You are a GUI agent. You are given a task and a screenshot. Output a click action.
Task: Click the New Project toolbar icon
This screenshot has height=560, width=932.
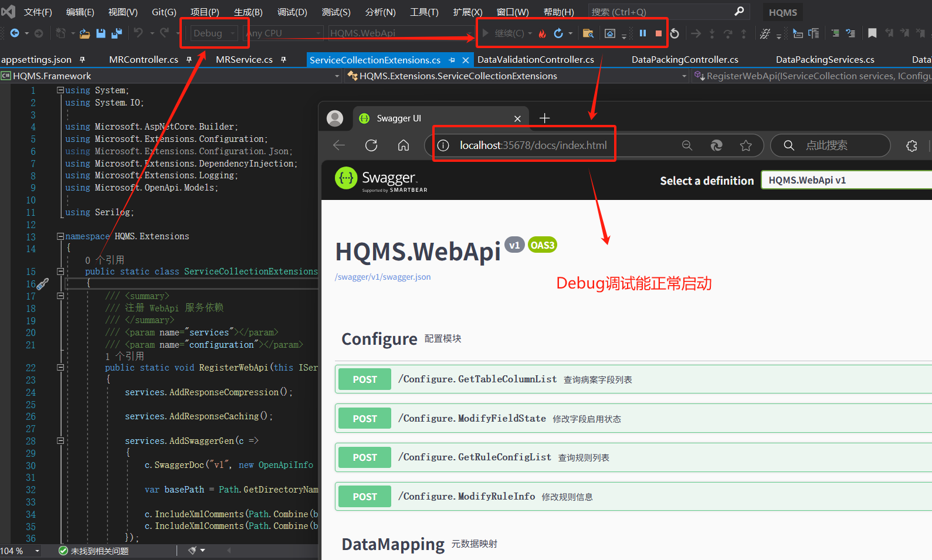point(60,33)
